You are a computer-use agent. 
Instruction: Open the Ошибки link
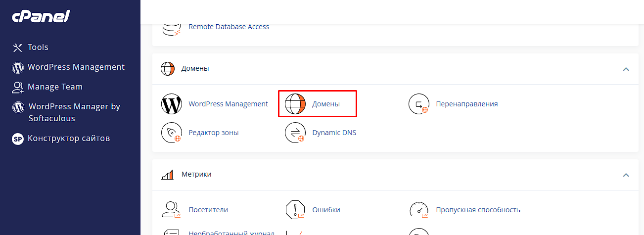click(x=326, y=210)
